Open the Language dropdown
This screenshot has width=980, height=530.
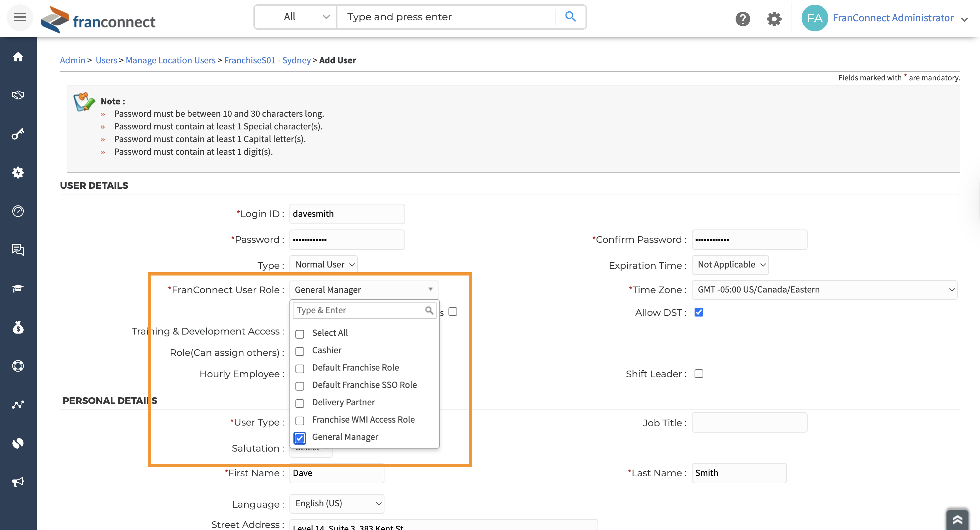pyautogui.click(x=337, y=503)
